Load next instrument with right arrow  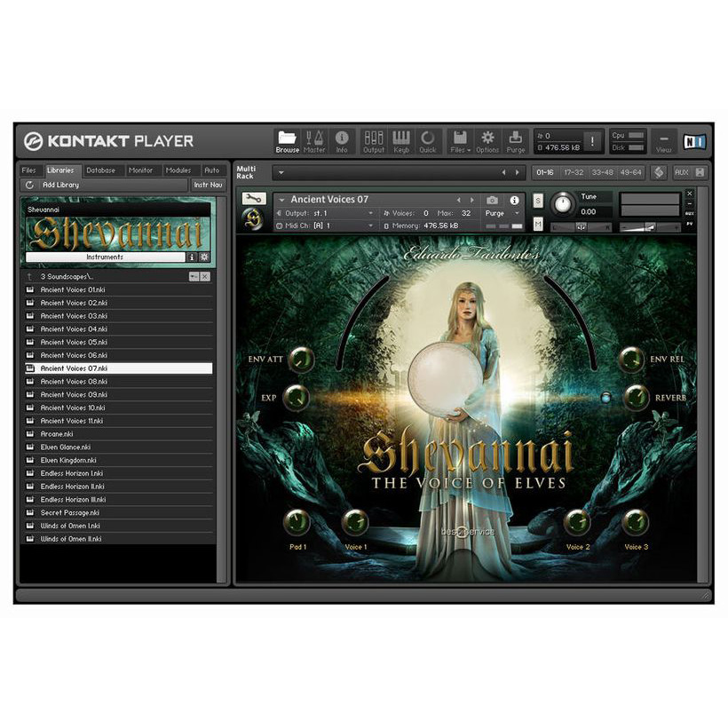click(x=472, y=200)
